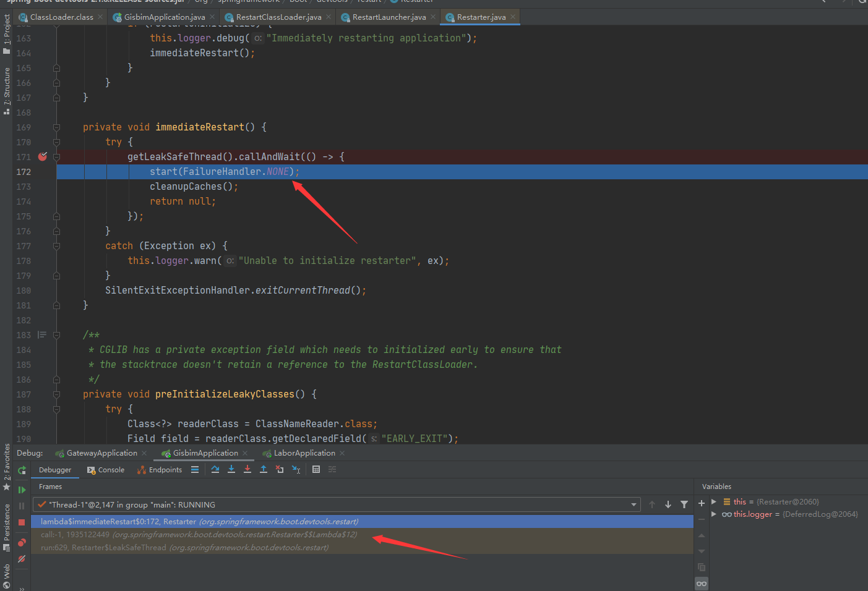Click the Rerun GisbimApplication green icon
This screenshot has width=868, height=591.
click(21, 470)
